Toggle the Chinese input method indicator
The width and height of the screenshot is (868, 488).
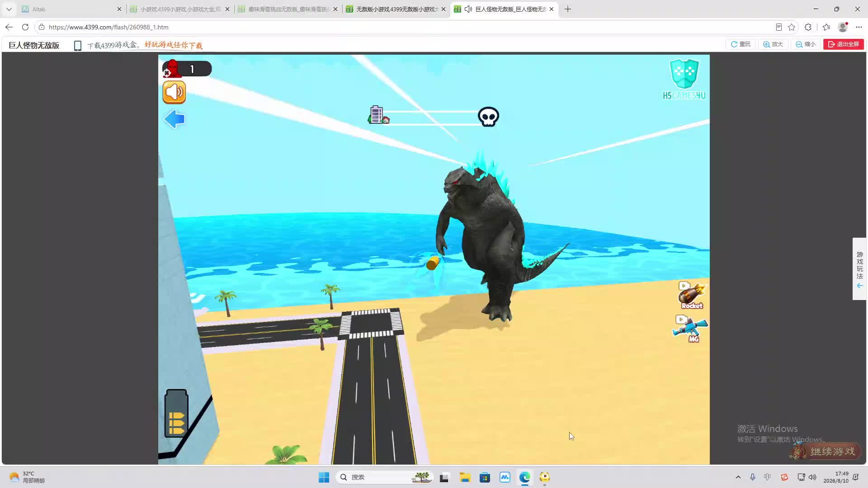click(x=767, y=477)
